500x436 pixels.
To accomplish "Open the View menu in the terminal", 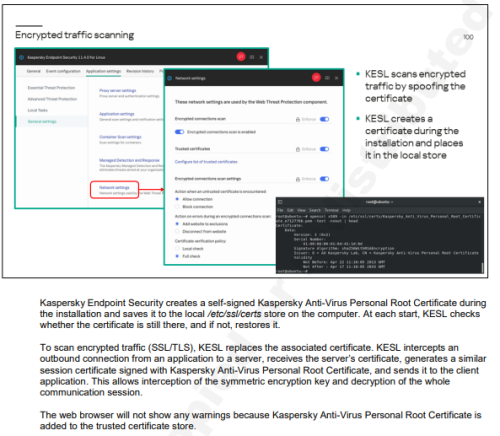I will point(301,210).
